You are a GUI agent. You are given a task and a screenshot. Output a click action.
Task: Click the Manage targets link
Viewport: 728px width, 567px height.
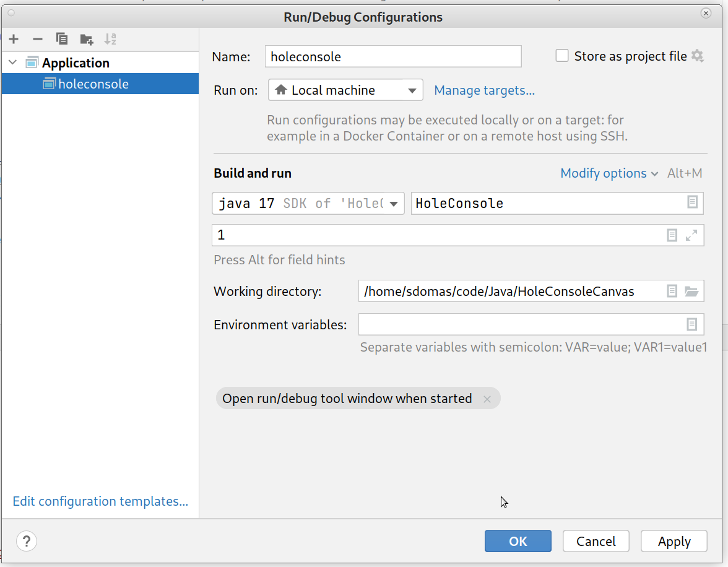(x=484, y=90)
